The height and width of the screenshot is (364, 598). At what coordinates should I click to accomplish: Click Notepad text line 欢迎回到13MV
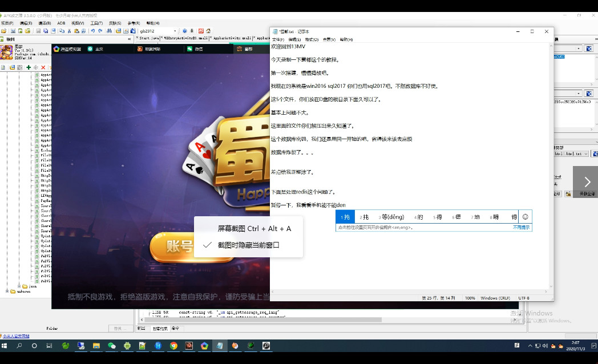pyautogui.click(x=288, y=47)
